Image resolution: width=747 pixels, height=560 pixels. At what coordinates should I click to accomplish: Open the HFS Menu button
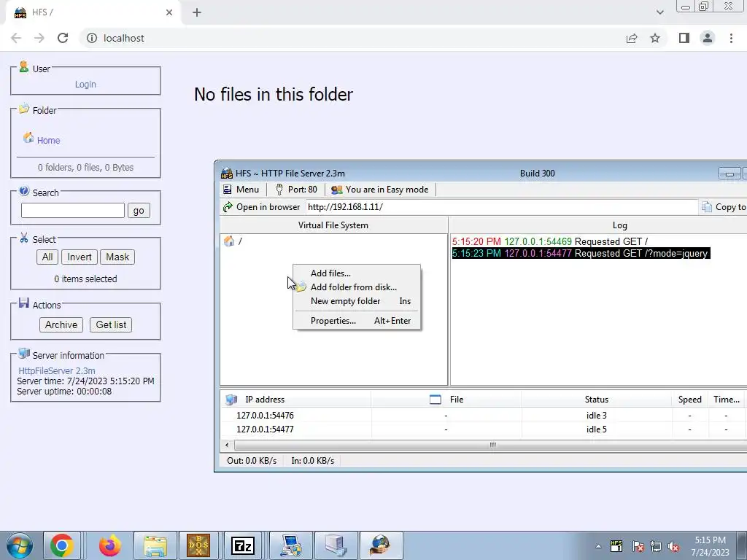(241, 190)
